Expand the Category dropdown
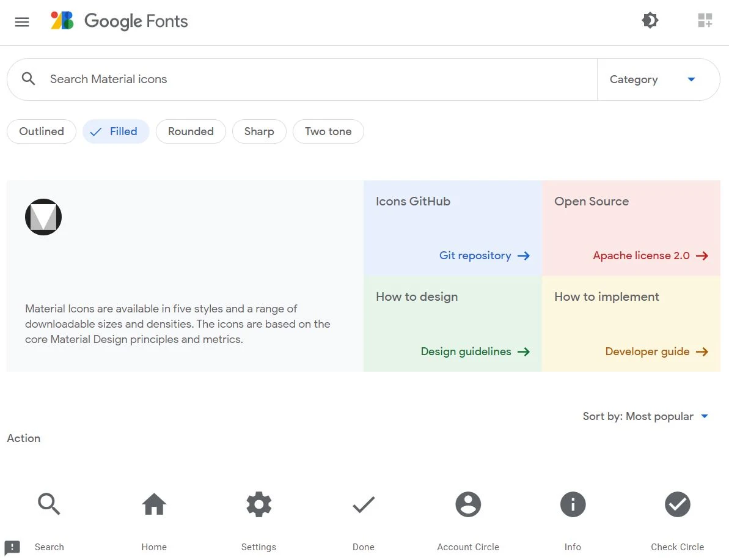This screenshot has height=560, width=729. tap(653, 79)
